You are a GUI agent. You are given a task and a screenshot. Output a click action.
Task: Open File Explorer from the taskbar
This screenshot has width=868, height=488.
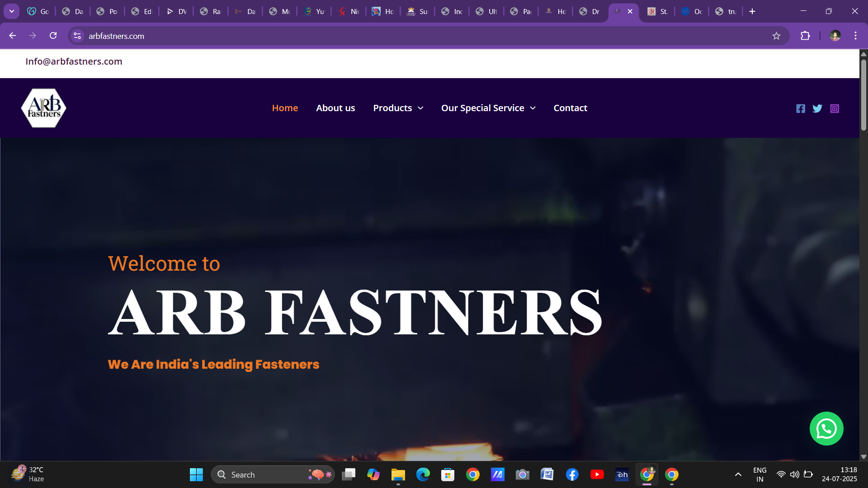click(x=398, y=474)
